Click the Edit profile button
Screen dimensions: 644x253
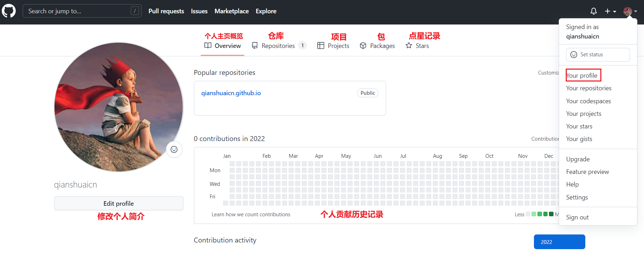(x=119, y=203)
